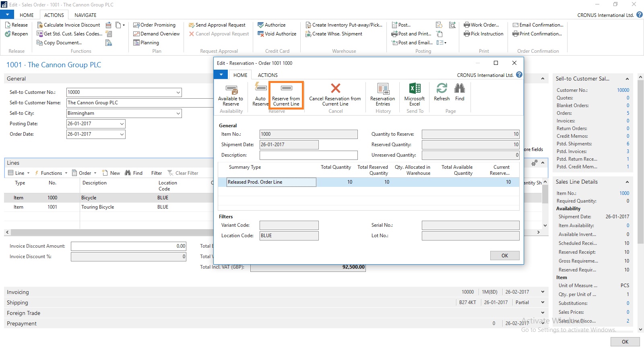The width and height of the screenshot is (644, 350).
Task: Click the Orders count link in the factbox
Action: pos(627,113)
